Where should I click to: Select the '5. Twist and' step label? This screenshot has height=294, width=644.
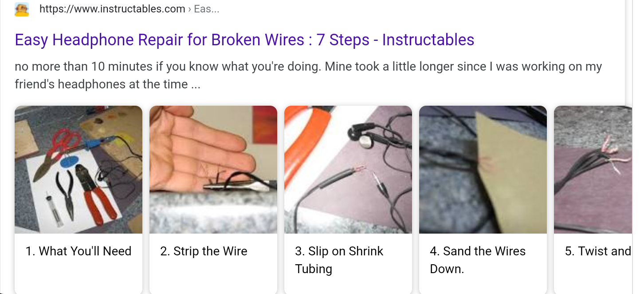(598, 251)
